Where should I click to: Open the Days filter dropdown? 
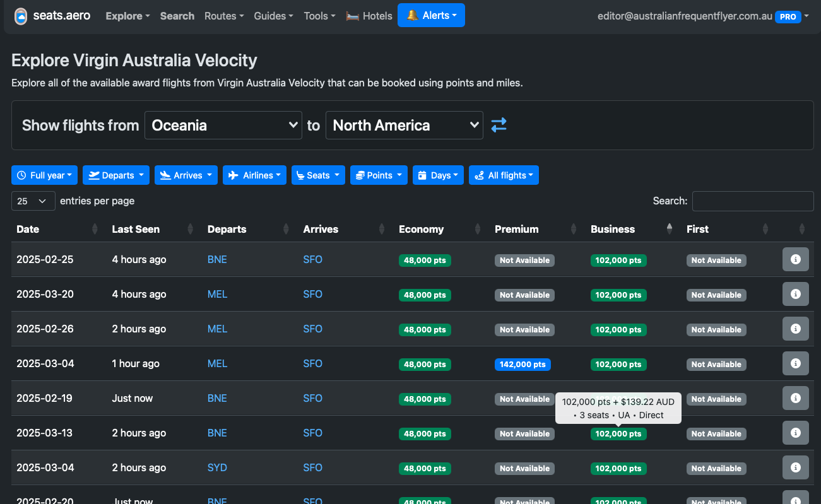coord(438,175)
